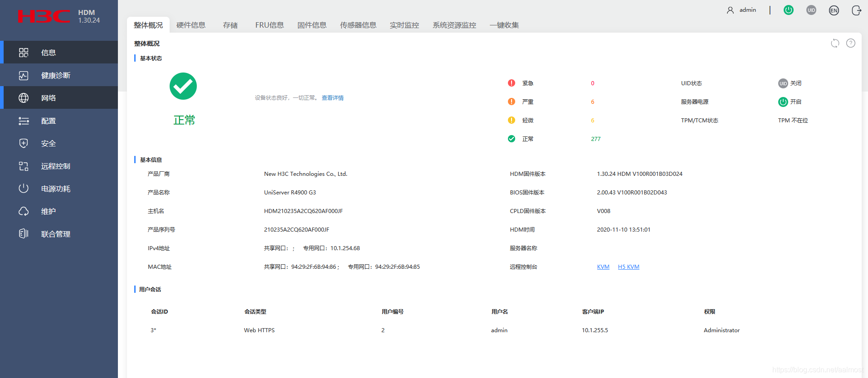Viewport: 868px width, 378px height.
Task: Open the 信息 sidebar icon
Action: (x=24, y=53)
